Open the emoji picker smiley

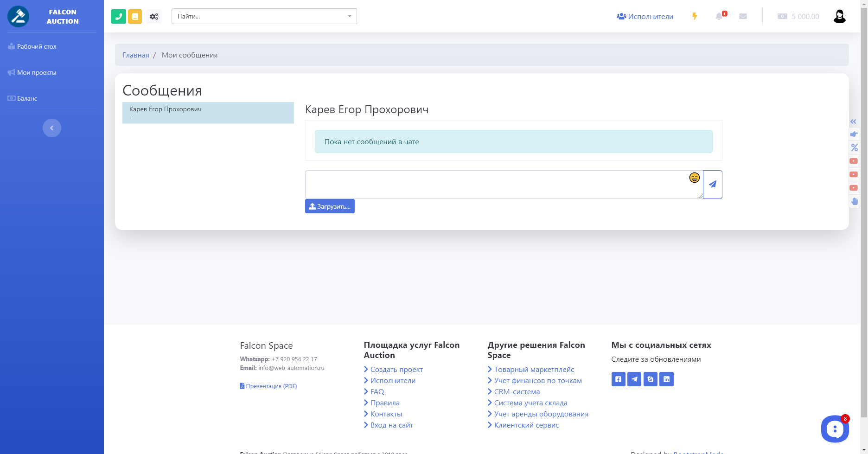pyautogui.click(x=694, y=178)
